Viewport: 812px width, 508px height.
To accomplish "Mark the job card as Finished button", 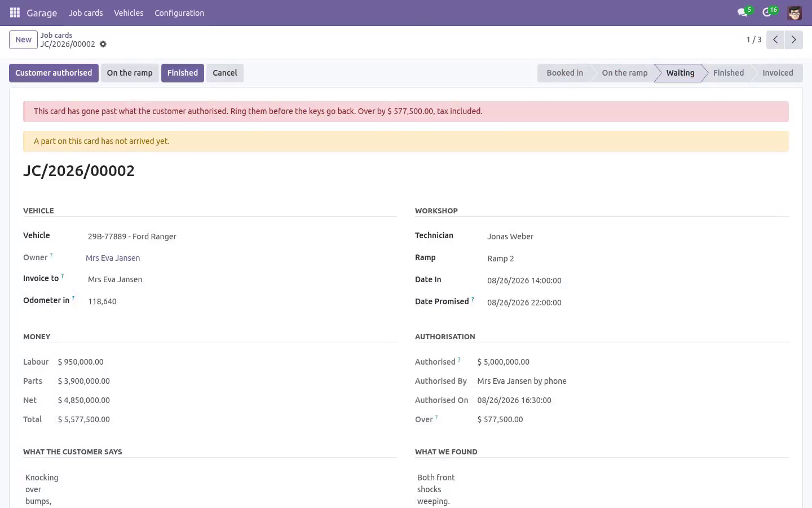I will point(183,73).
